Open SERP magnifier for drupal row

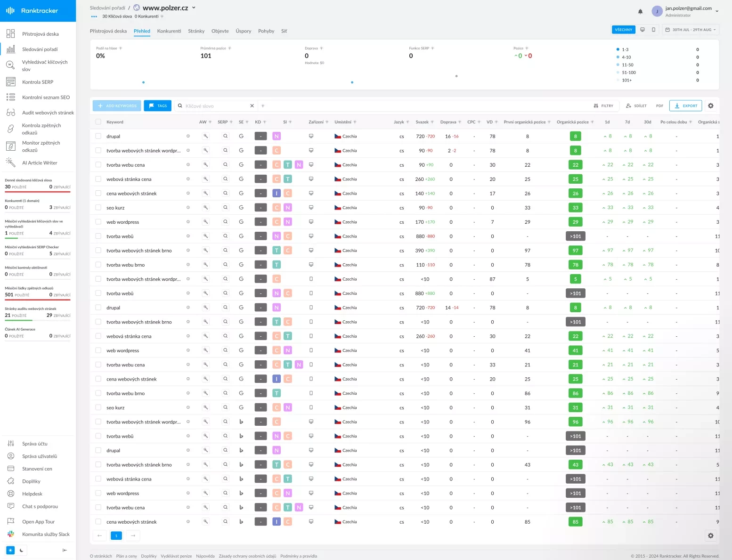pyautogui.click(x=226, y=136)
